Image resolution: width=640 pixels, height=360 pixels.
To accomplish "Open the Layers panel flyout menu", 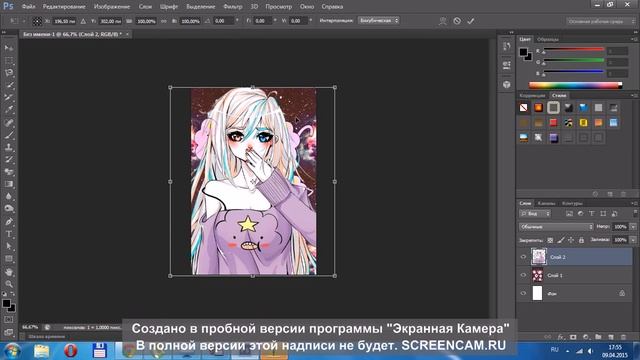I will pos(634,203).
